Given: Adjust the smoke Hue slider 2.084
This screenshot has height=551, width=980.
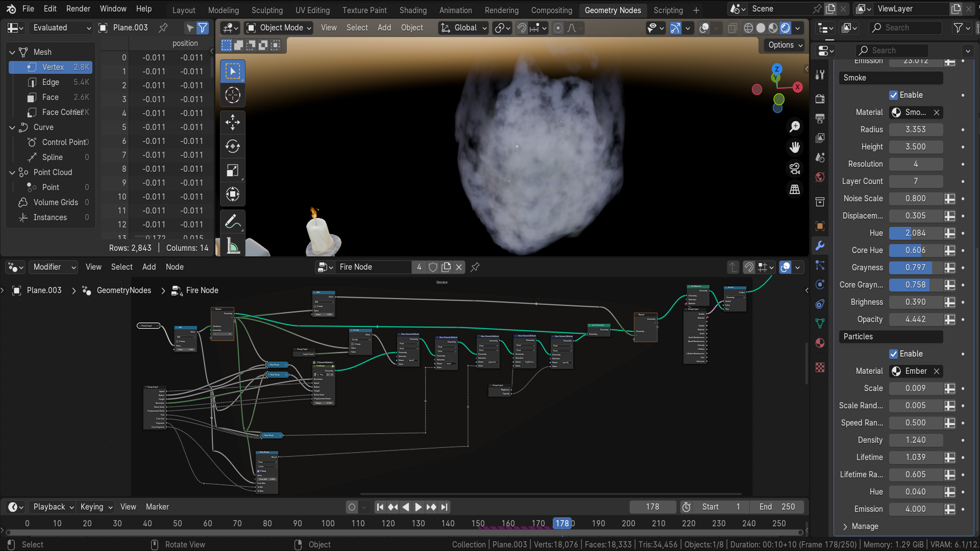Looking at the screenshot, I should click(916, 233).
